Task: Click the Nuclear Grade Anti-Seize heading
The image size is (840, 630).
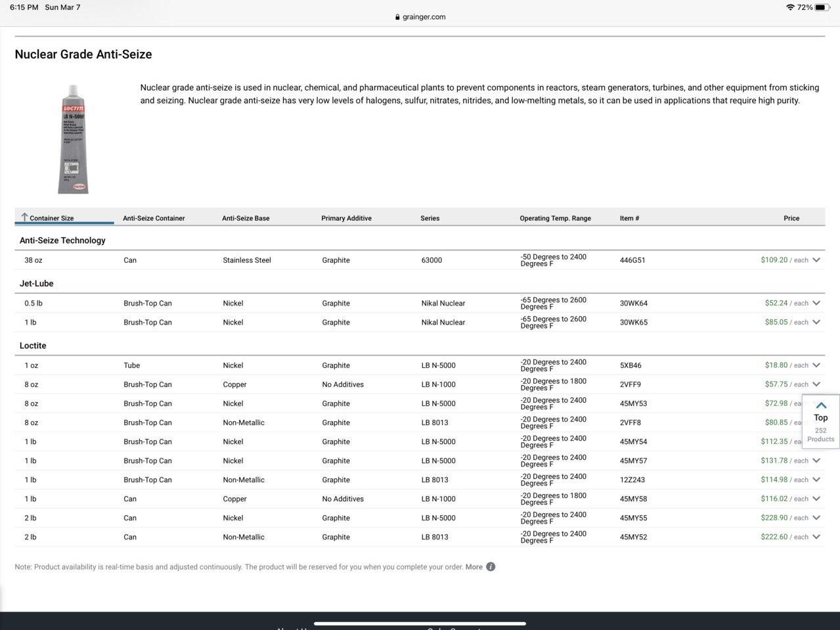Action: [x=83, y=55]
